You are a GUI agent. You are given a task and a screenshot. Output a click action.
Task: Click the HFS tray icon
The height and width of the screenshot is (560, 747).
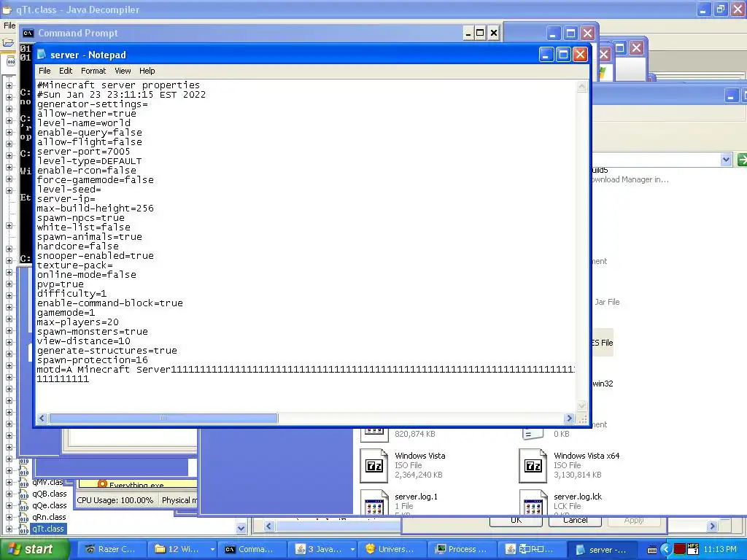[x=693, y=549]
